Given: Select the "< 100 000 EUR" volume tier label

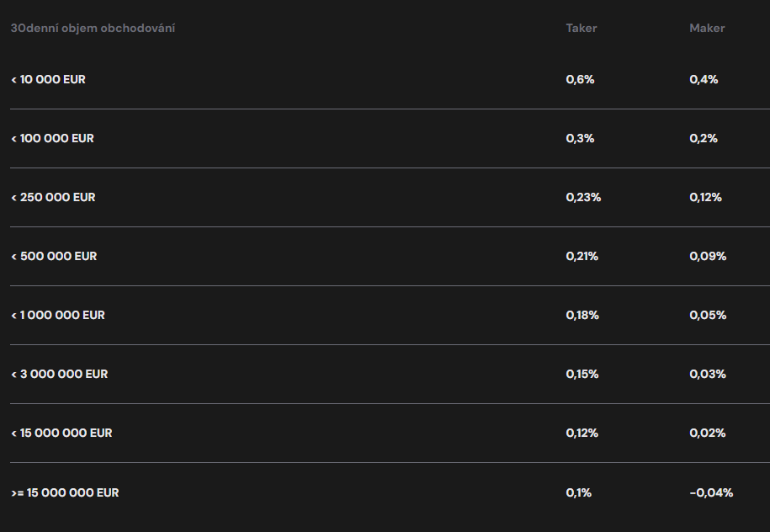Looking at the screenshot, I should point(52,138).
